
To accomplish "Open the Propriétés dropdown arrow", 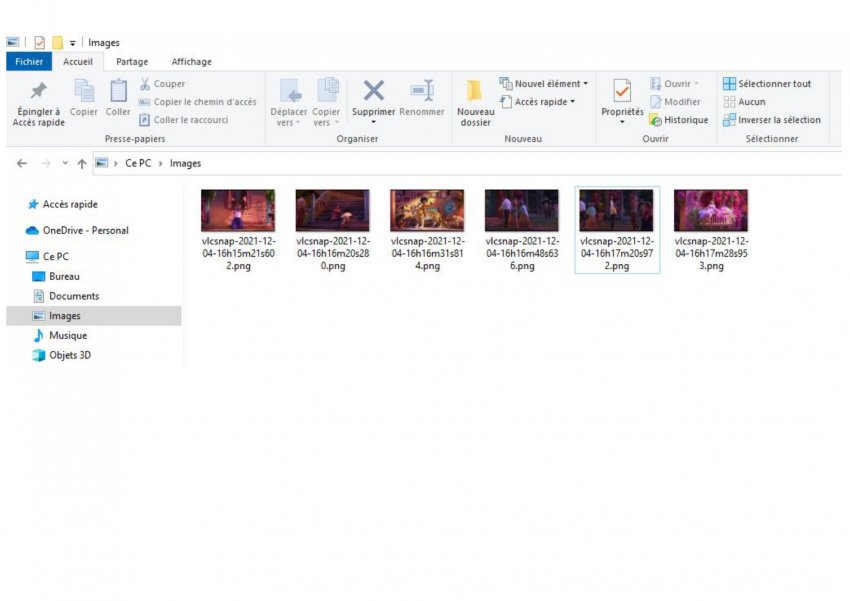I will [622, 122].
